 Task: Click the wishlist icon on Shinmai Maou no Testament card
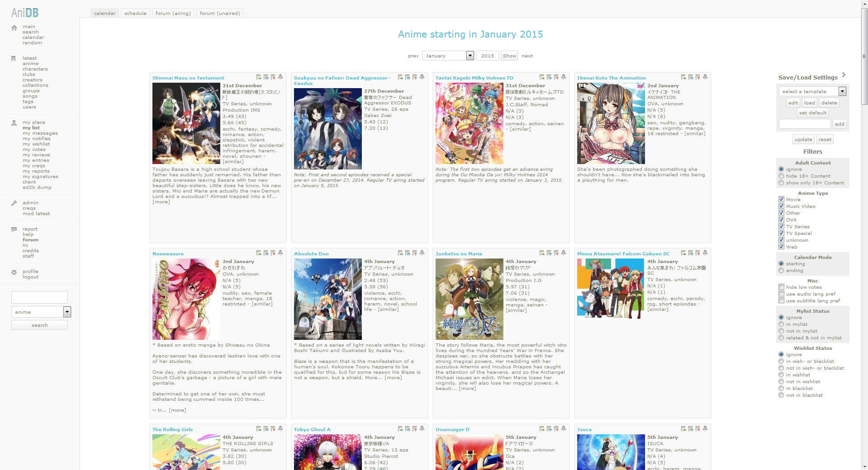pos(273,77)
